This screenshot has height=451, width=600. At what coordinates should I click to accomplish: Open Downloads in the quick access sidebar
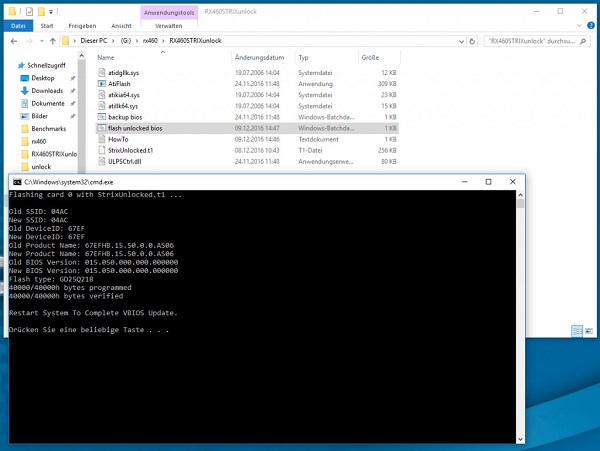47,90
